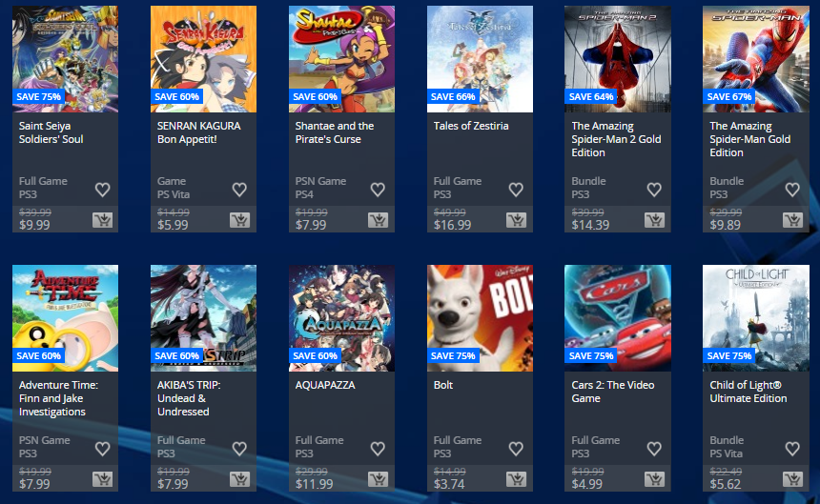Screen dimensions: 820x504
Task: Open Adventure Time cover art thumbnail
Action: (x=66, y=318)
